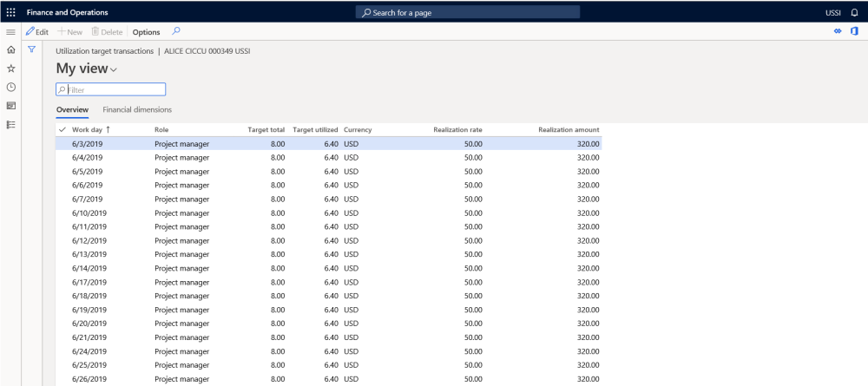Toggle the select-all checkmark in the grid header

[62, 129]
